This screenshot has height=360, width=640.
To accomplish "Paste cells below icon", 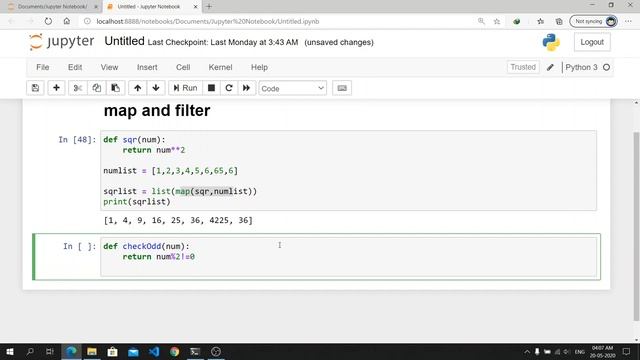I will click(116, 88).
